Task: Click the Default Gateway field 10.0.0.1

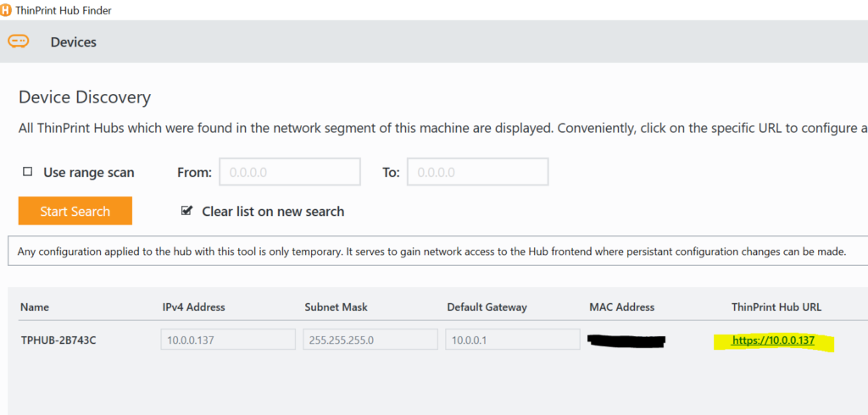Action: pyautogui.click(x=513, y=340)
